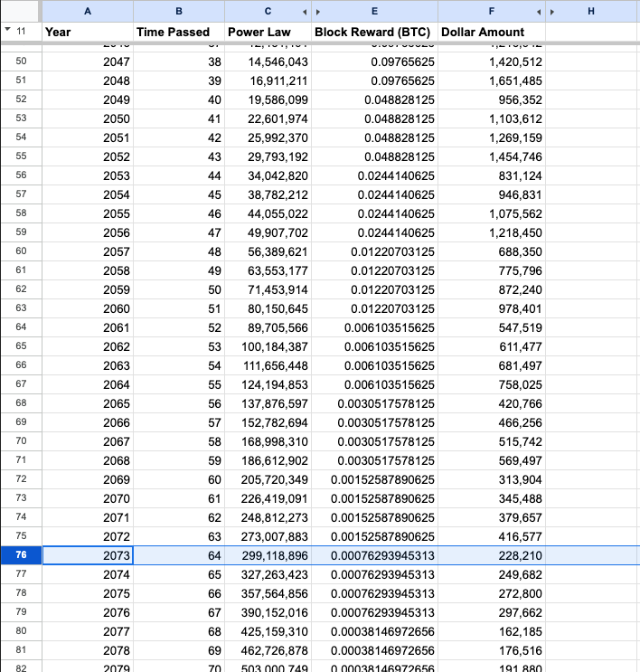The width and height of the screenshot is (640, 672).
Task: Select dollar amount 956,352
Action: point(492,99)
